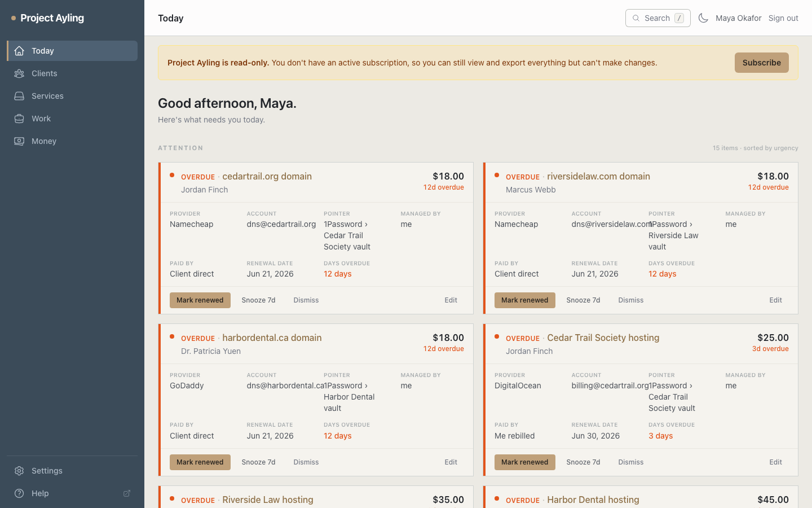The image size is (812, 508).
Task: Click the Clients people icon
Action: (19, 73)
